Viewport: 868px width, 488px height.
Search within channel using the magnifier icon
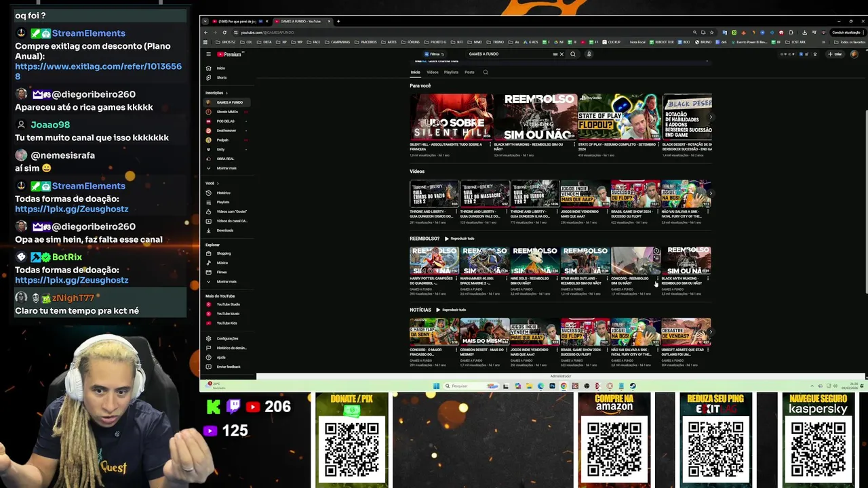click(486, 72)
